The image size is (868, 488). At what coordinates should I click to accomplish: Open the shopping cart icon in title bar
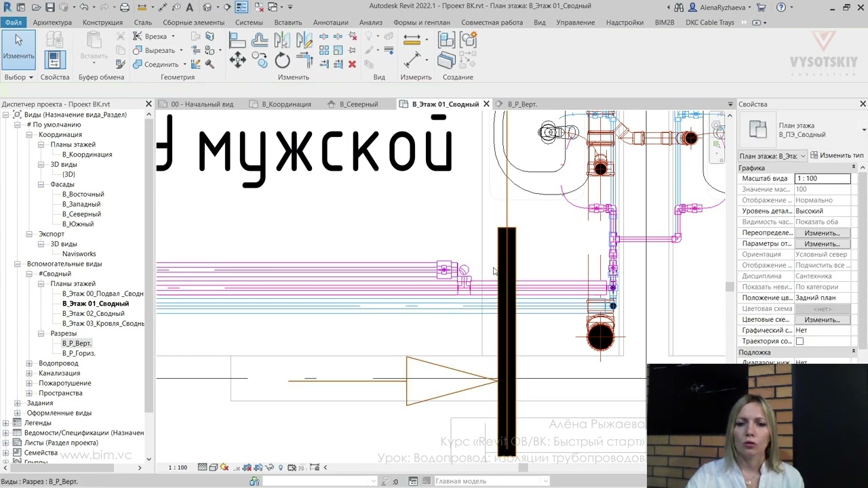tap(761, 7)
